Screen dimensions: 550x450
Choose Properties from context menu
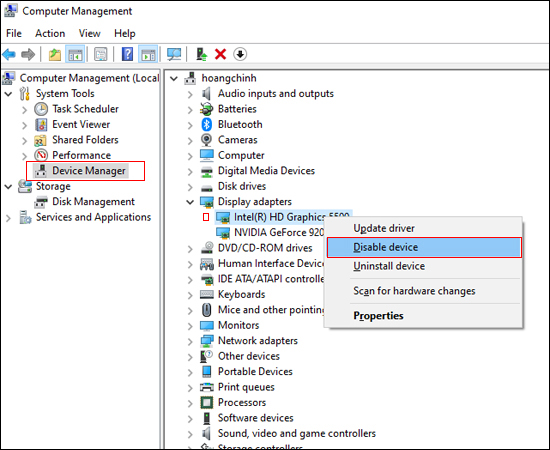click(424, 316)
